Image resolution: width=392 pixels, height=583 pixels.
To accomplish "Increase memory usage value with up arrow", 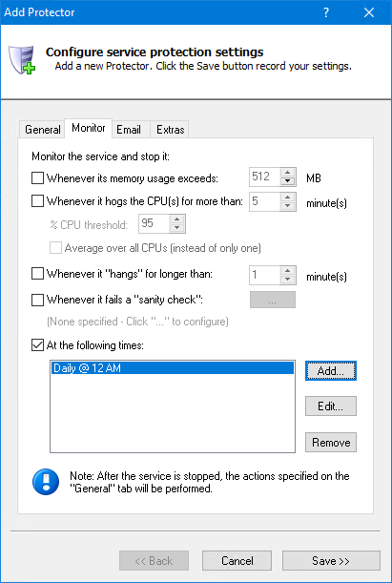I will click(288, 173).
